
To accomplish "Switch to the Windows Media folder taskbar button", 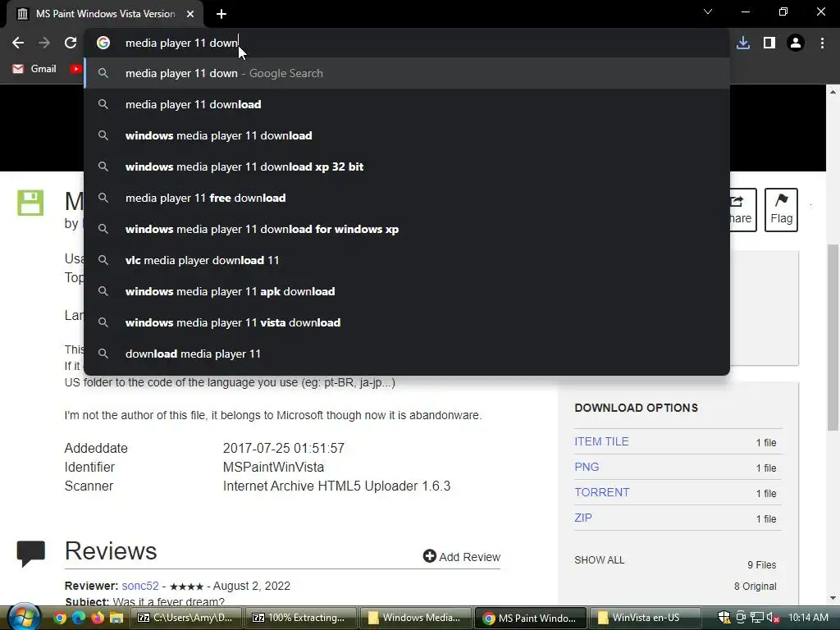I will coord(414,618).
